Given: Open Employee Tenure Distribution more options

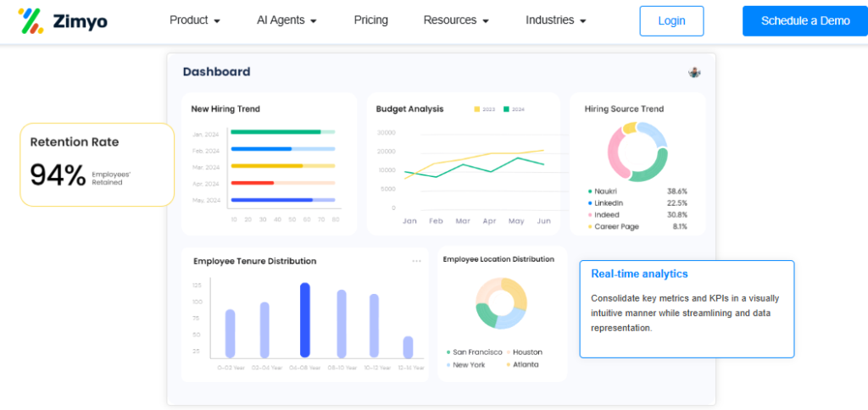Looking at the screenshot, I should point(416,261).
